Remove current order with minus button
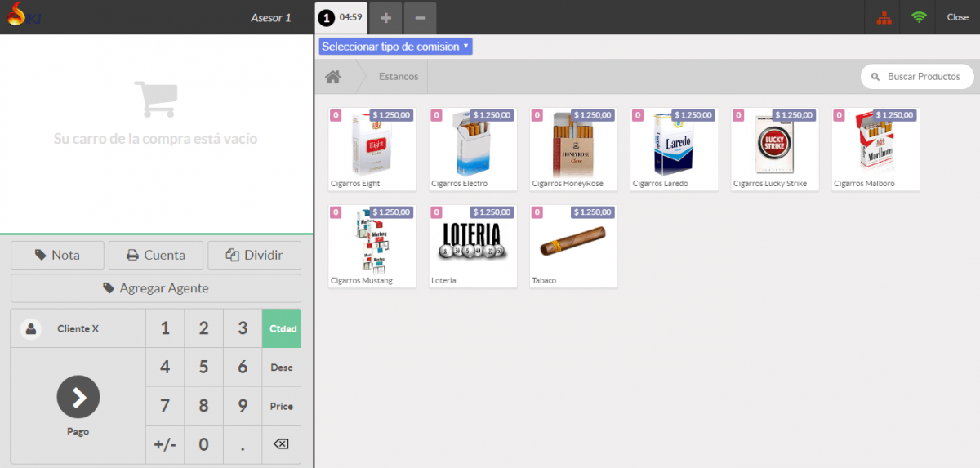 pyautogui.click(x=419, y=18)
